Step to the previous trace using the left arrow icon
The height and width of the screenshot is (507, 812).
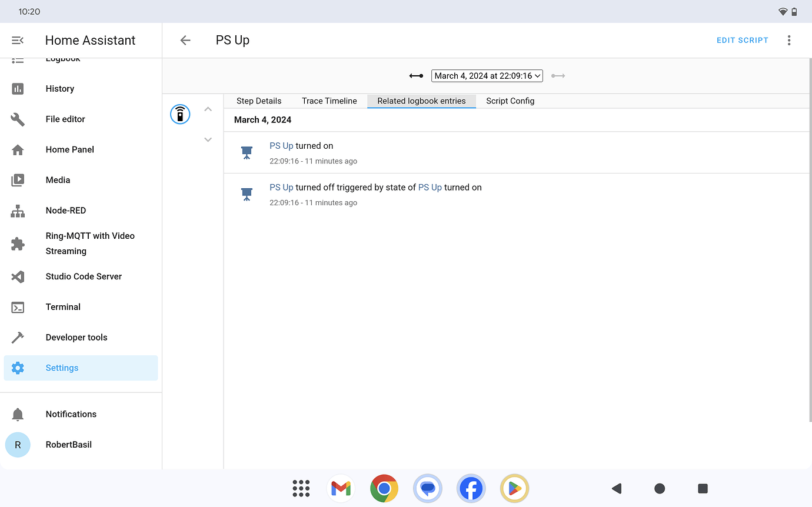[416, 76]
